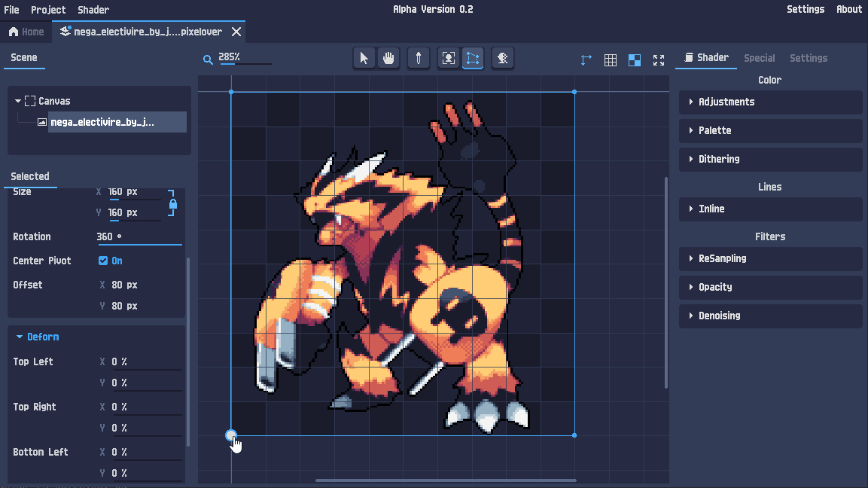
Task: Select the hand pan tool
Action: click(388, 58)
